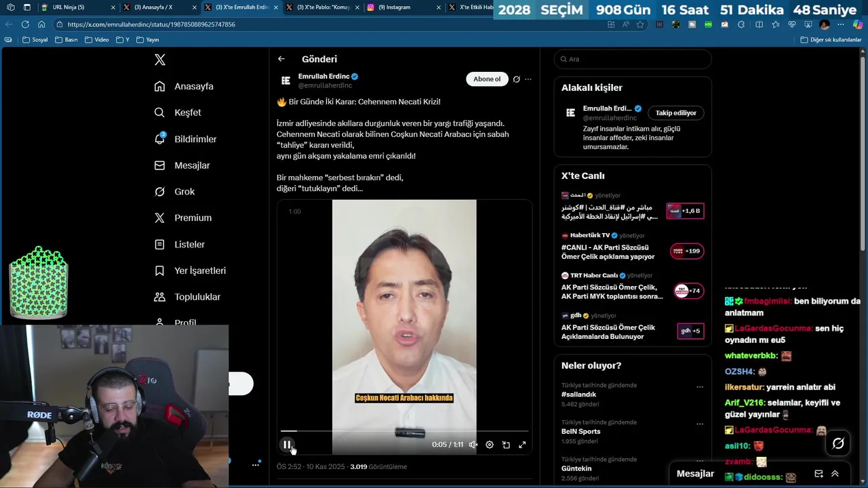
Task: Open more options for BeIN Sports trend
Action: pos(700,424)
